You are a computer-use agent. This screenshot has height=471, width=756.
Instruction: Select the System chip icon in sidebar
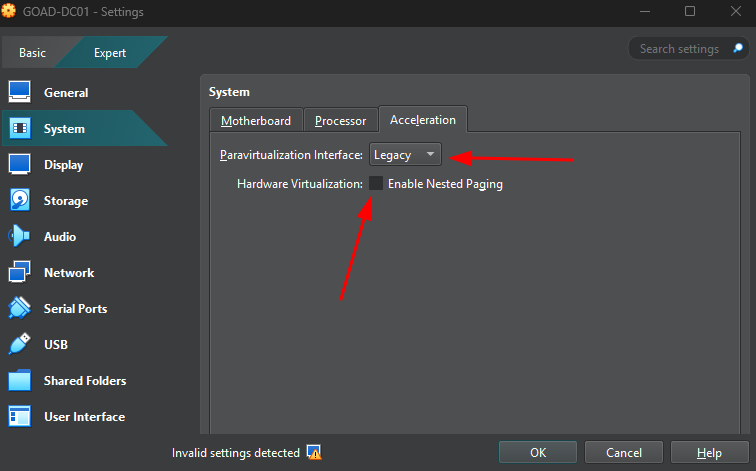tap(19, 128)
